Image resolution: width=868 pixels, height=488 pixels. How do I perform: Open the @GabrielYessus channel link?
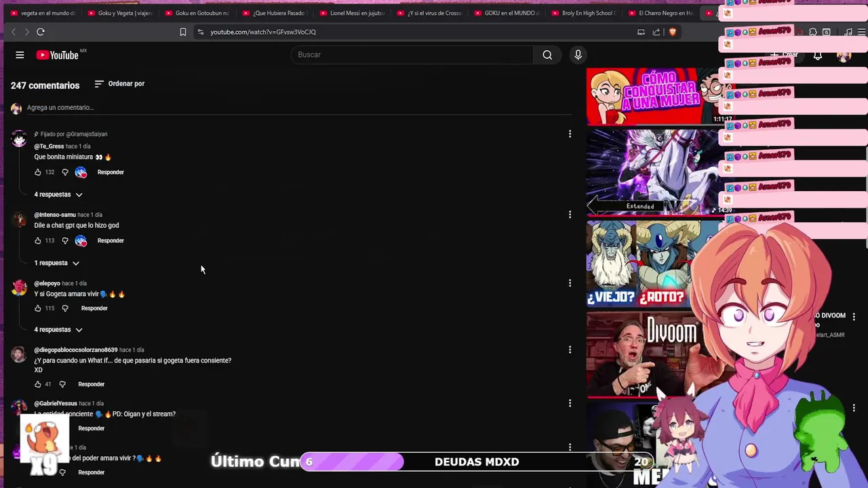[x=56, y=403]
